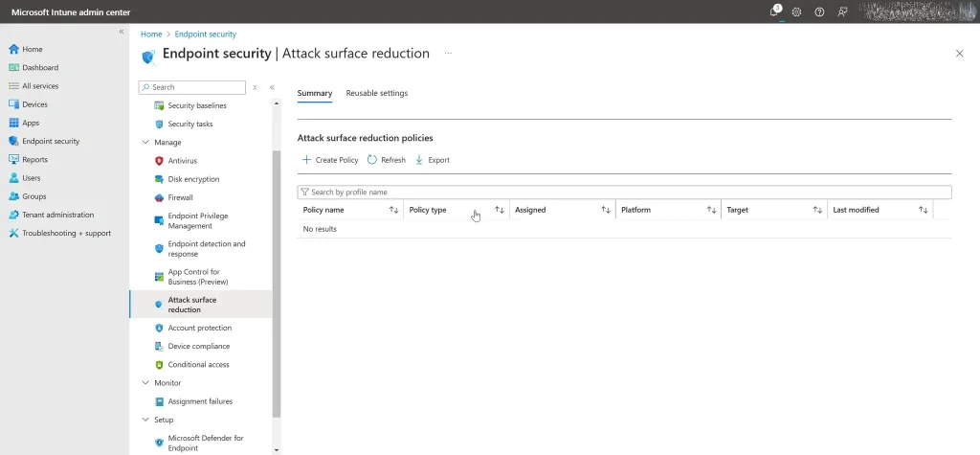The height and width of the screenshot is (455, 980).
Task: Click the Device compliance icon
Action: coord(159,346)
